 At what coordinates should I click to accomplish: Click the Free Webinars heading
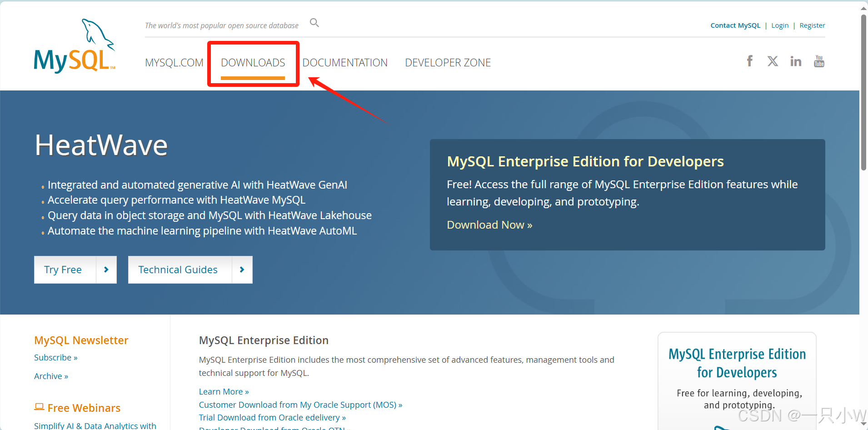[84, 408]
